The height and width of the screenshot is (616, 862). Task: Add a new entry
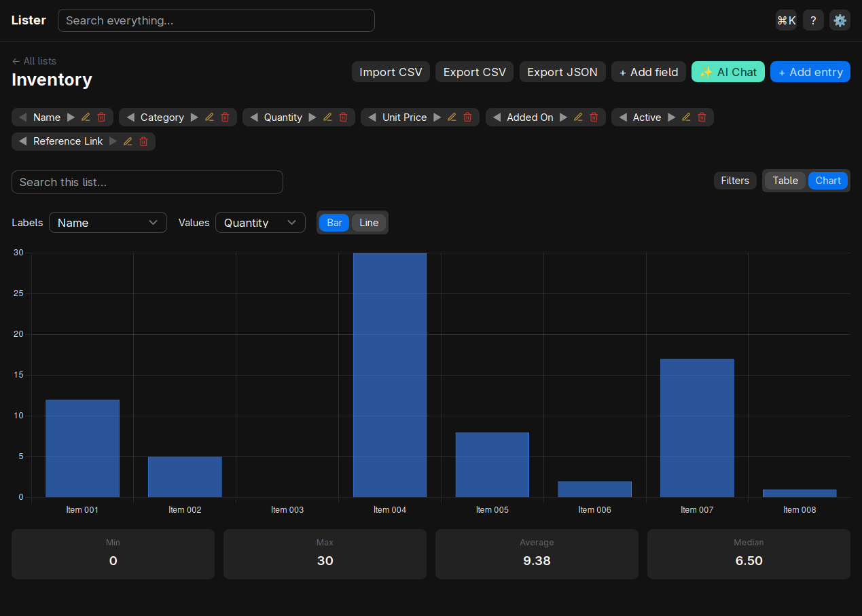[810, 72]
